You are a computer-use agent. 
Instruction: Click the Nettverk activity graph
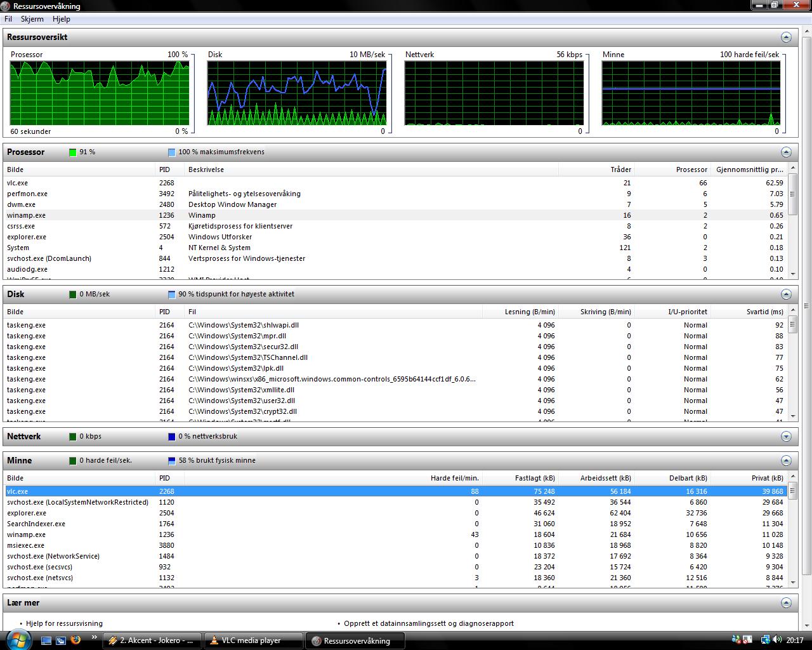(x=494, y=93)
